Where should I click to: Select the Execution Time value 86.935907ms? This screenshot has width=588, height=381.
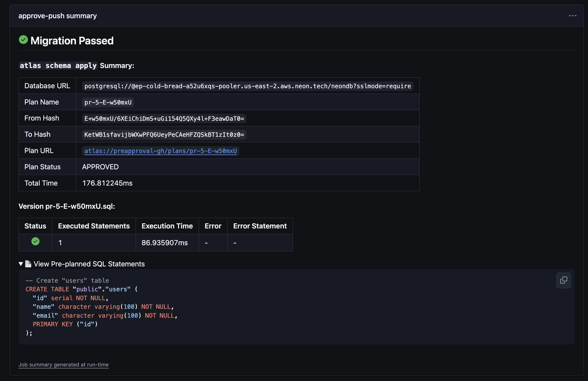click(164, 242)
